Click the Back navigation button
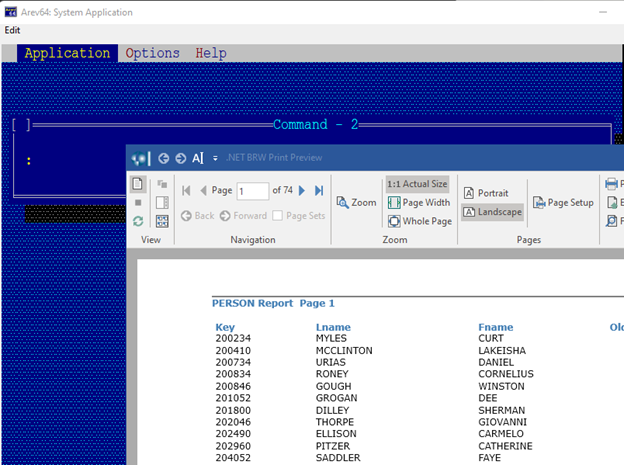Screen dimensions: 624x465 point(197,216)
